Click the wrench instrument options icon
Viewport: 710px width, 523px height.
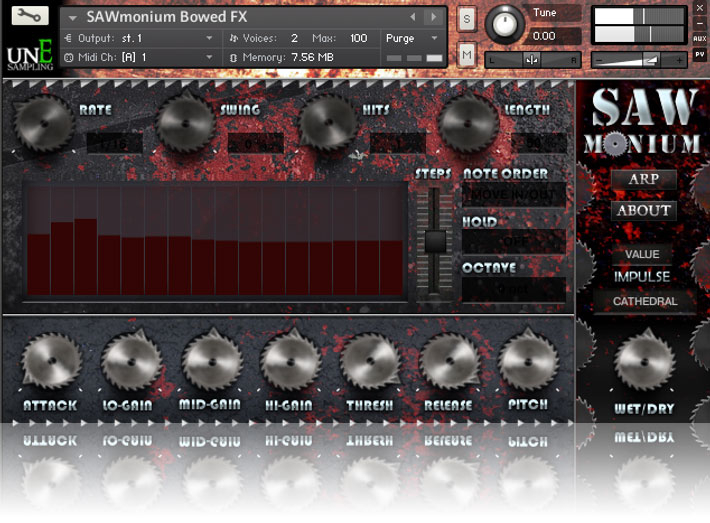(30, 16)
